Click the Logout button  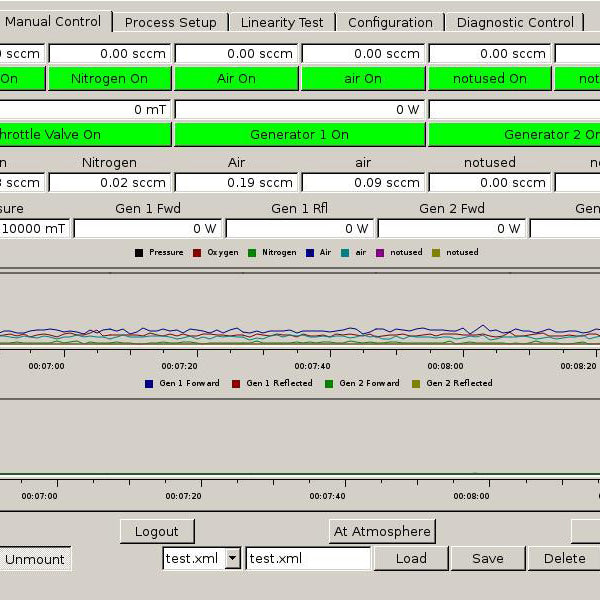(157, 531)
